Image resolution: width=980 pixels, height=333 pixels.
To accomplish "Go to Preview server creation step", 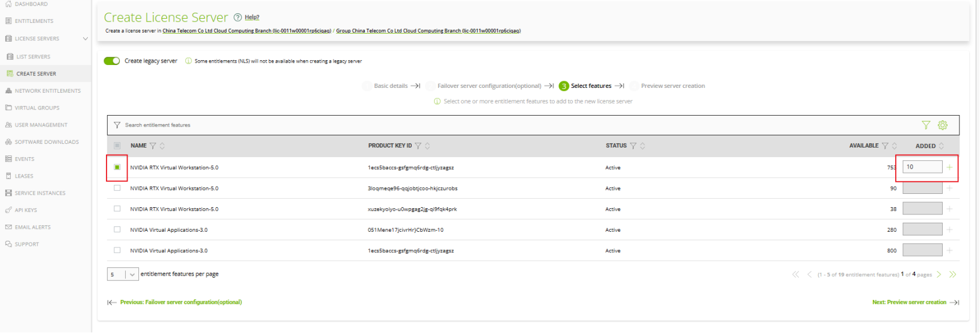I will (673, 86).
